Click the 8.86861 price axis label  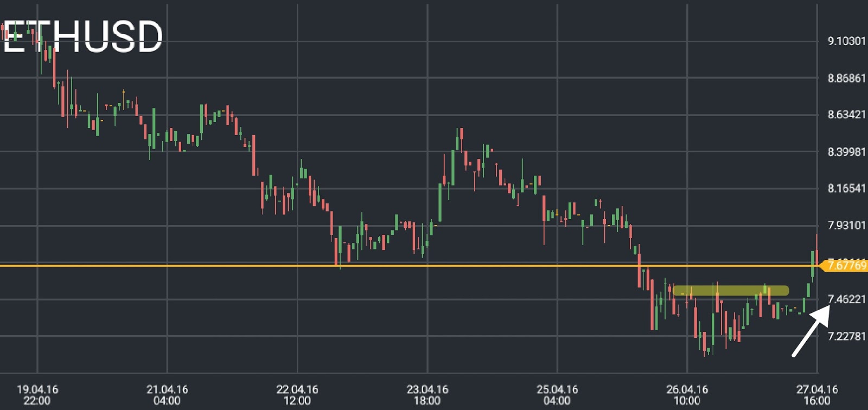[847, 78]
